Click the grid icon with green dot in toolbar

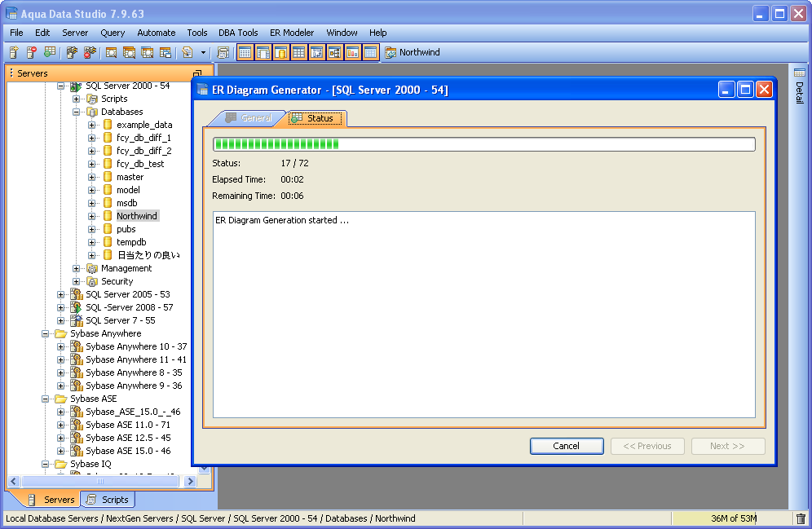tap(50, 52)
